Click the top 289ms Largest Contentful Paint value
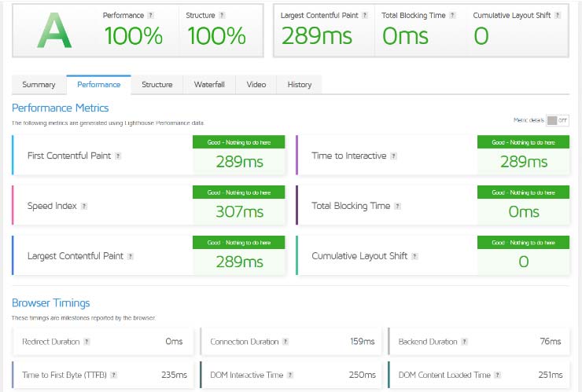The image size is (582, 392). (317, 36)
